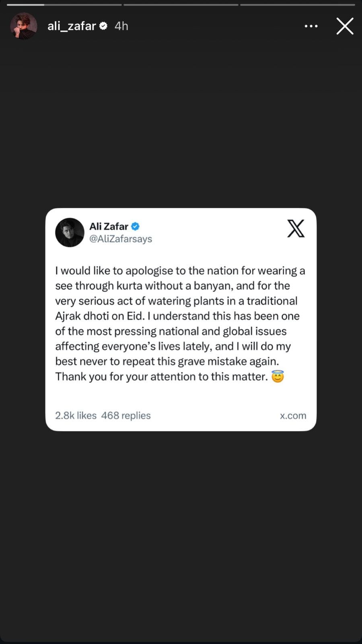Click the verified badge next to ali_zafar
Image resolution: width=362 pixels, height=644 pixels.
[x=104, y=26]
